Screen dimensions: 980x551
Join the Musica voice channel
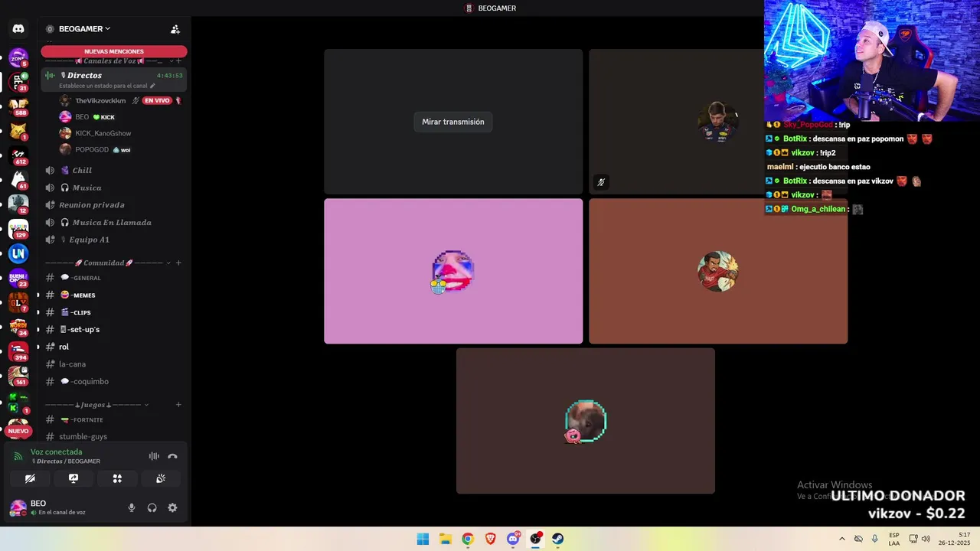click(x=114, y=187)
